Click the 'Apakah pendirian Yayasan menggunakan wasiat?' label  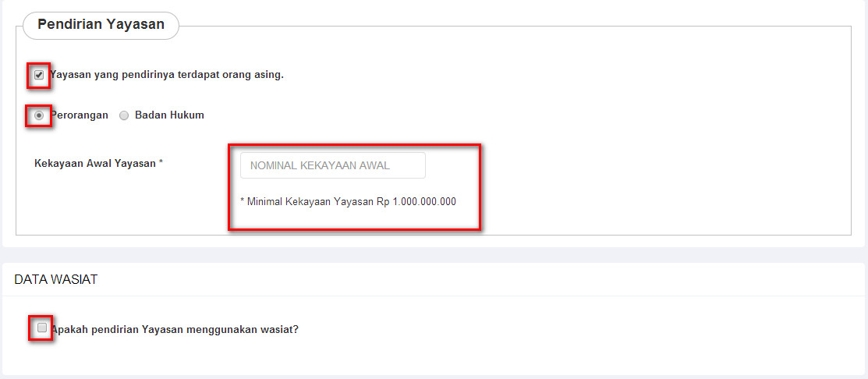175,329
